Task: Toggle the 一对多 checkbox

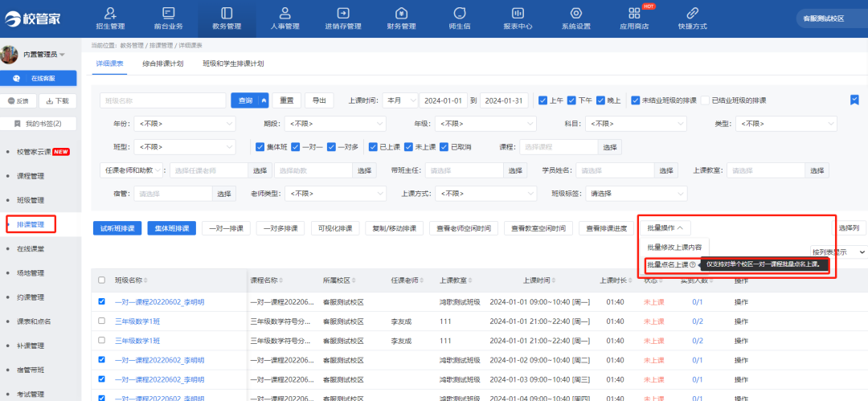Action: (331, 147)
